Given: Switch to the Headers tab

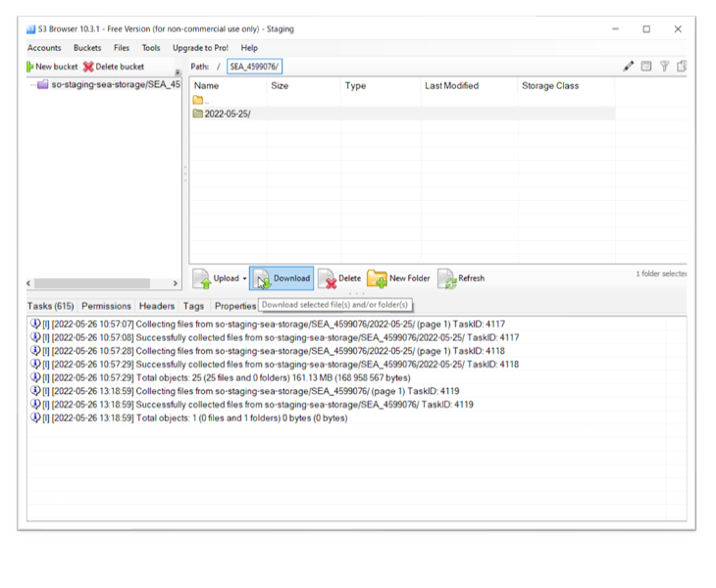Looking at the screenshot, I should point(157,306).
